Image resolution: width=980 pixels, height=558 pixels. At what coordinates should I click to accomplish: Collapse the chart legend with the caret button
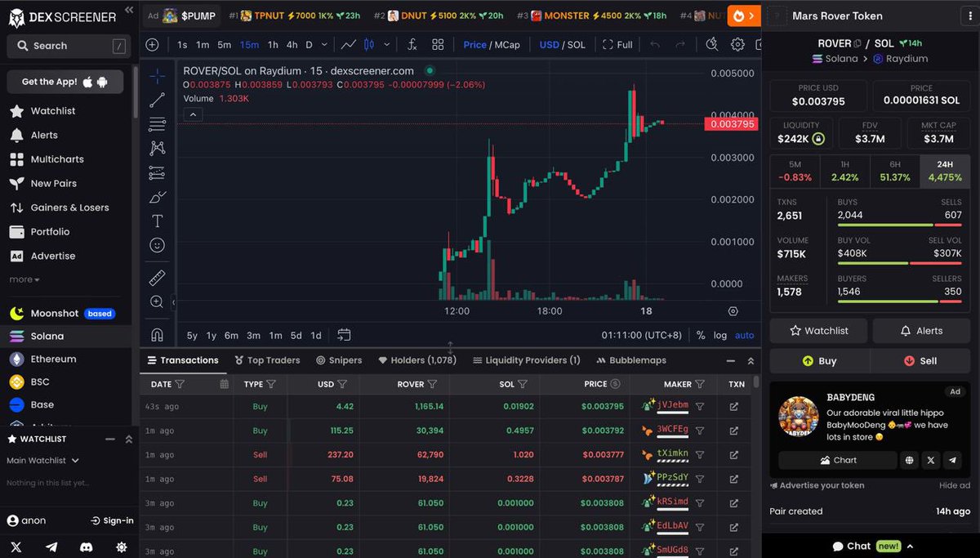click(x=192, y=115)
